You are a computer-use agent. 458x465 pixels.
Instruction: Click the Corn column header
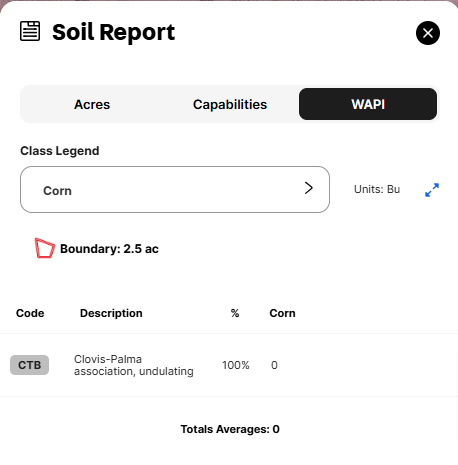[282, 313]
